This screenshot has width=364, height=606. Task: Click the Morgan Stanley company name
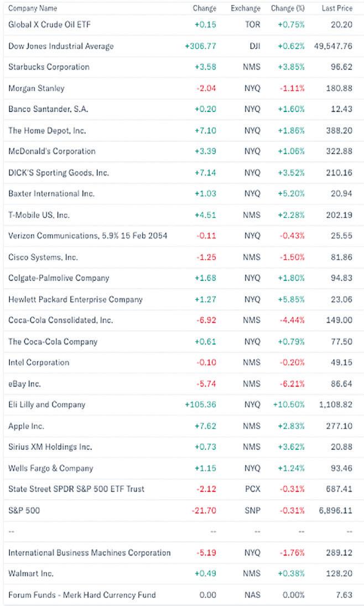click(36, 88)
